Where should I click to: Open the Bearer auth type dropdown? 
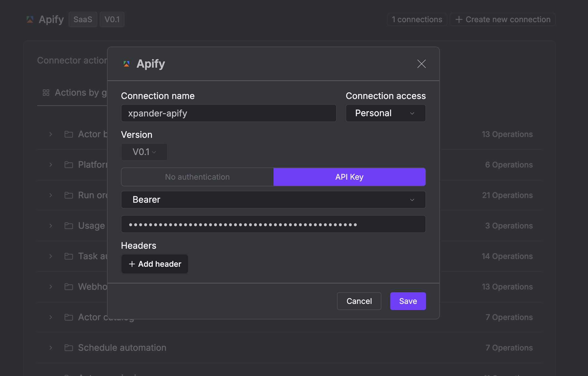coord(273,200)
